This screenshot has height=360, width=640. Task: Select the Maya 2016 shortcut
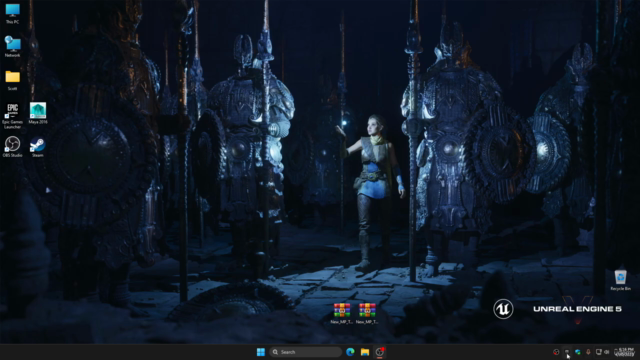(x=38, y=113)
